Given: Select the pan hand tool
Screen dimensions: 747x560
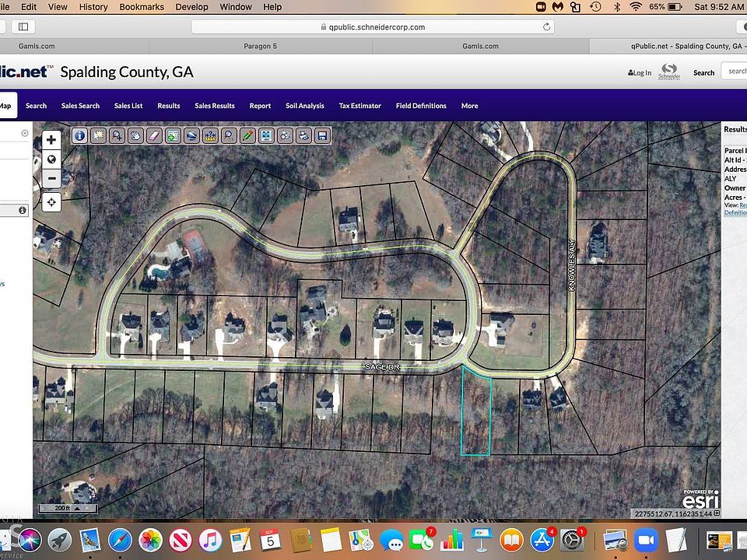Looking at the screenshot, I should [x=135, y=135].
